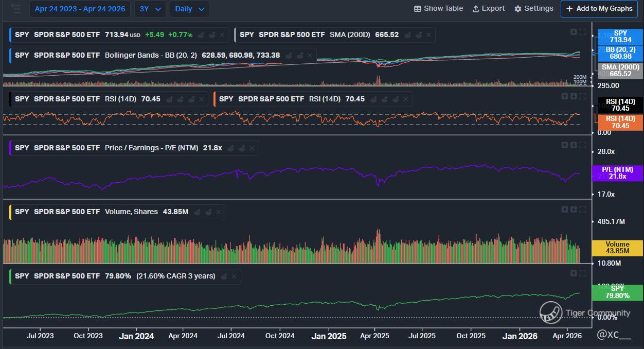Move the RSI panel up
The image size is (644, 349).
(565, 96)
